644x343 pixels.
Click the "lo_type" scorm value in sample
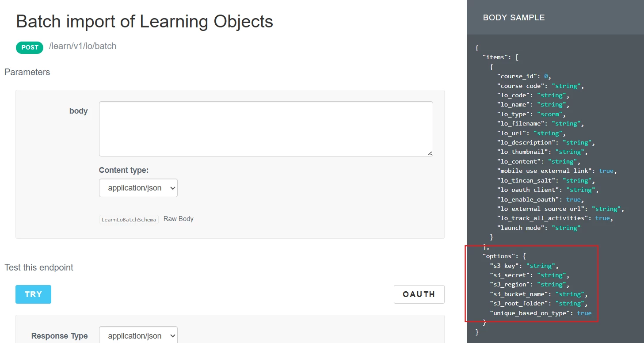tap(548, 114)
